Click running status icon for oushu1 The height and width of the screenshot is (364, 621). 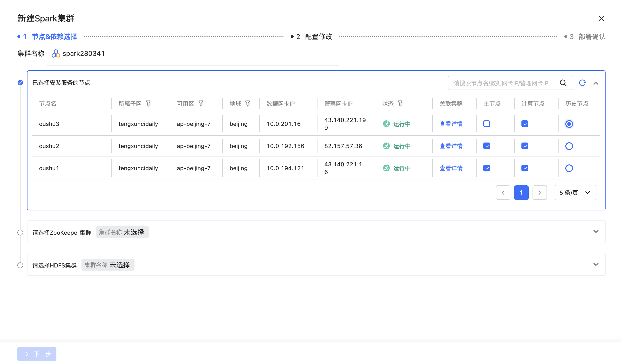386,168
